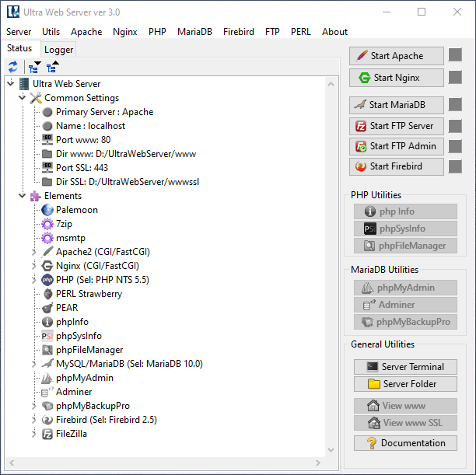Expand the Firebird (Sel: Firebird 2.5) node

[x=33, y=420]
